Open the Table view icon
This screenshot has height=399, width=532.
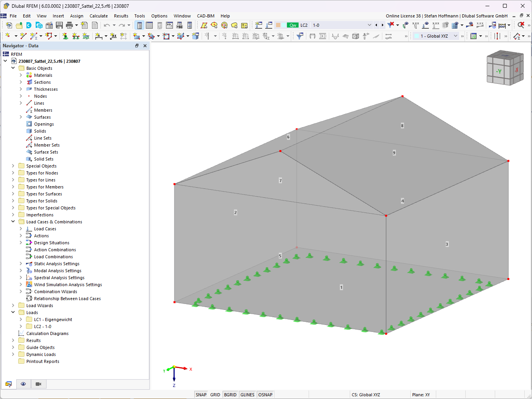click(149, 25)
